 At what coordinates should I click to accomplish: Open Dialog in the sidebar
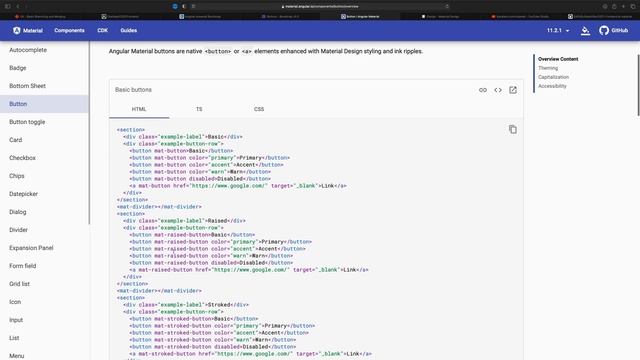pos(44,211)
